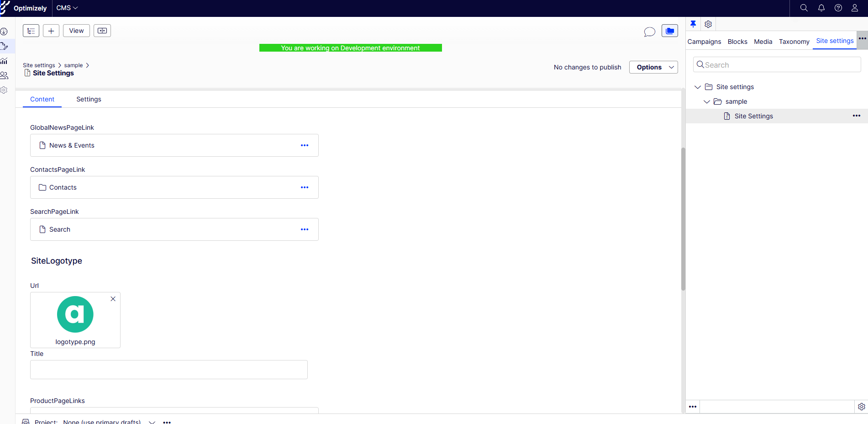Screen dimensions: 868x424
Task: Select the Media tab in assets panel
Action: point(763,42)
